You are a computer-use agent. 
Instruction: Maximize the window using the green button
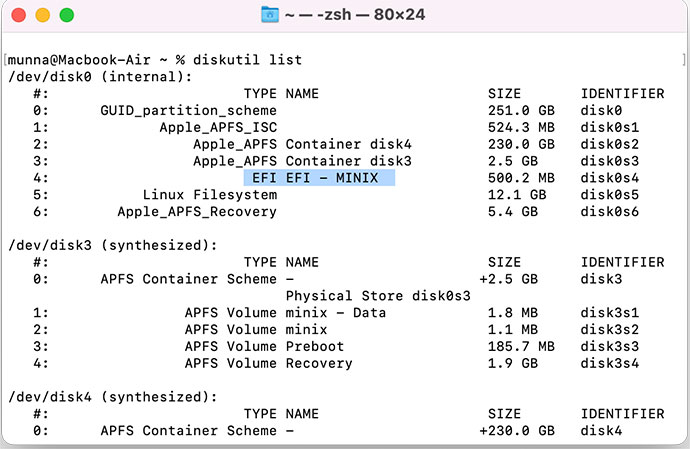[67, 16]
